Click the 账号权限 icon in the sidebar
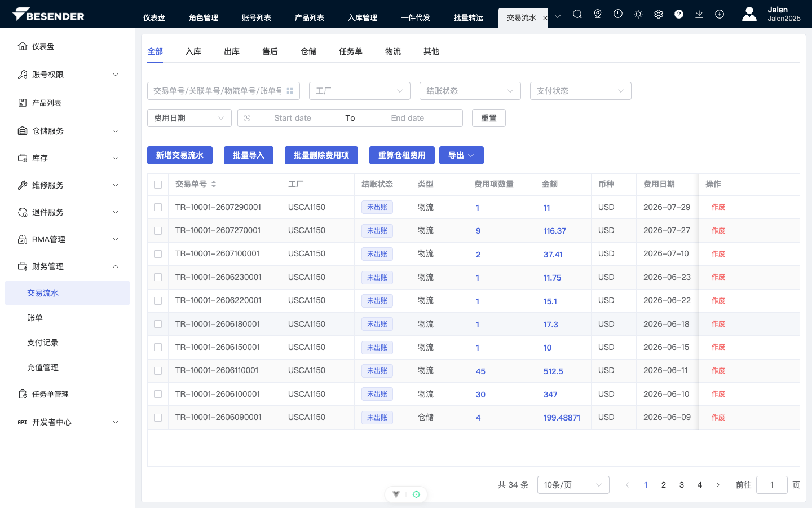The image size is (812, 508). click(23, 75)
